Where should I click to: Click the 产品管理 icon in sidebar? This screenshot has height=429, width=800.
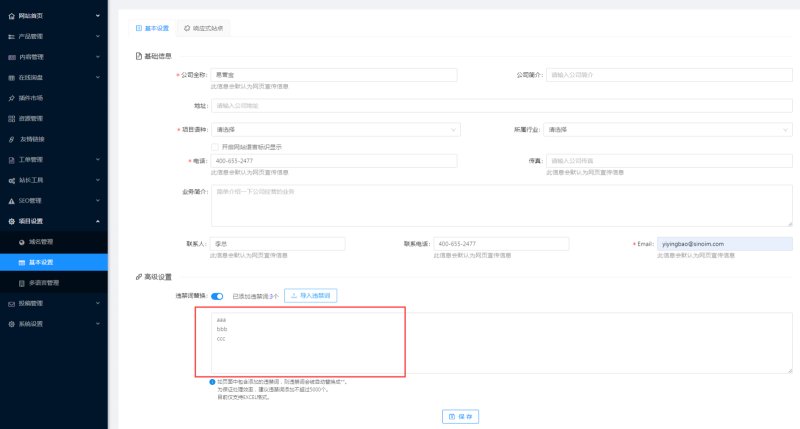tap(11, 37)
